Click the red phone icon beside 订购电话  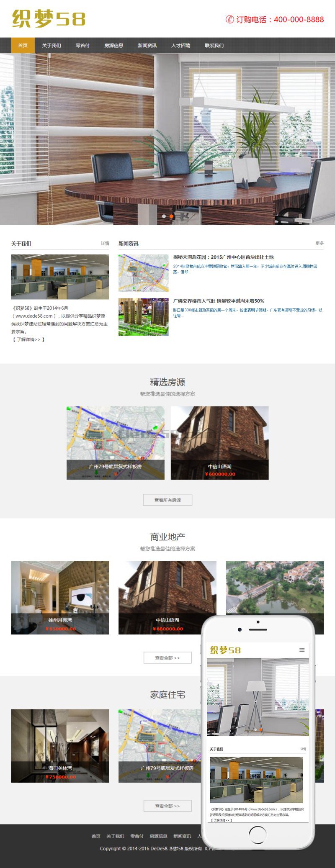[229, 20]
